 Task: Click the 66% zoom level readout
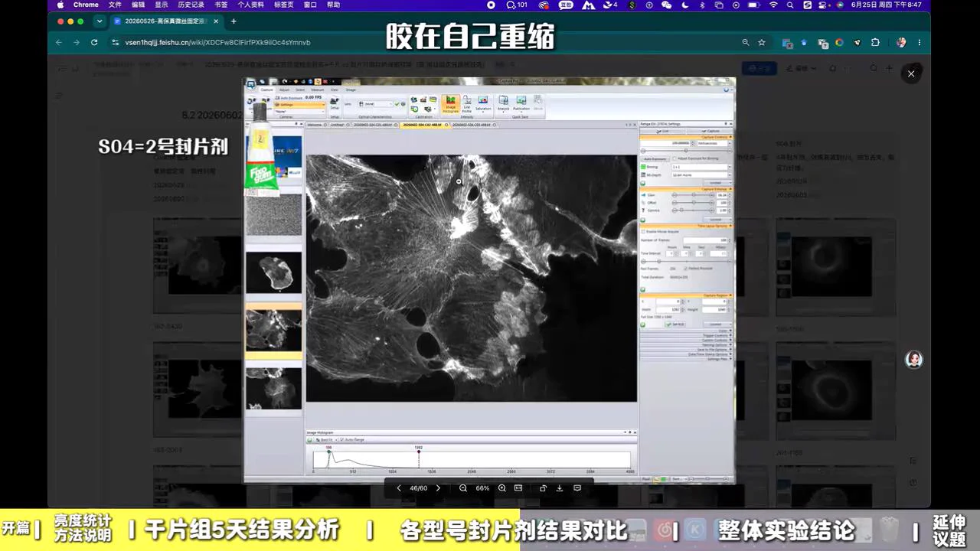tap(482, 488)
